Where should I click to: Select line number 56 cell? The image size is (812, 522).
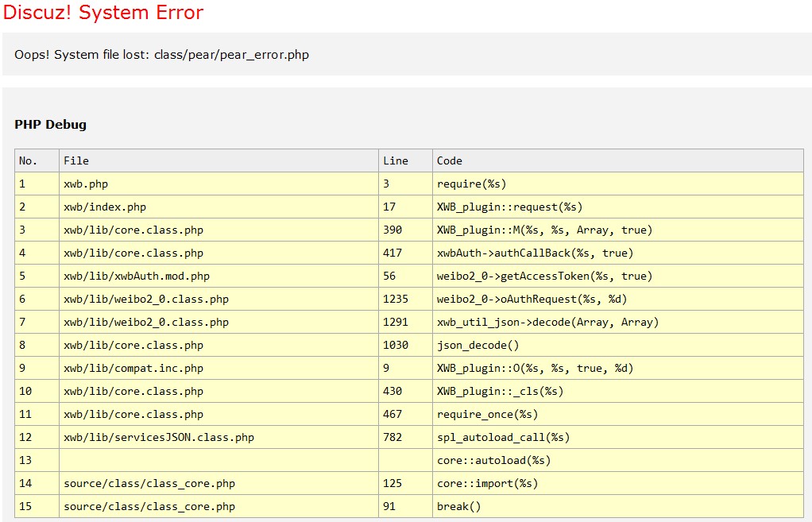405,276
